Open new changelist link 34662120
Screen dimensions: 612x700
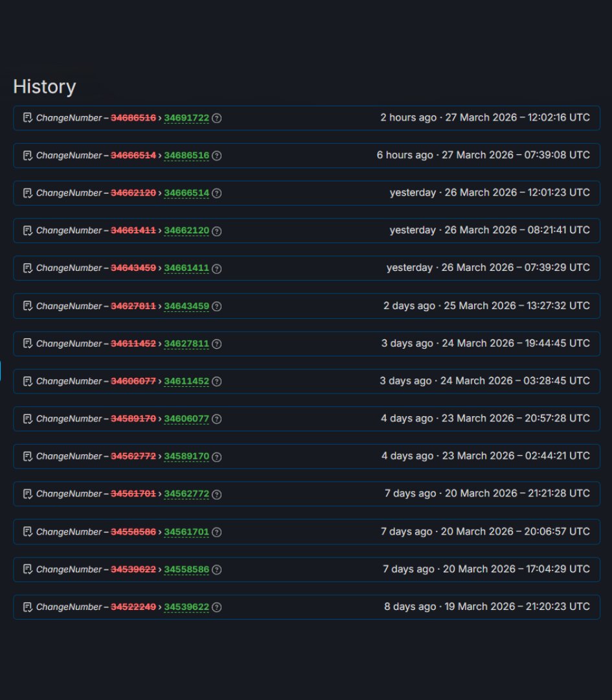tap(187, 230)
